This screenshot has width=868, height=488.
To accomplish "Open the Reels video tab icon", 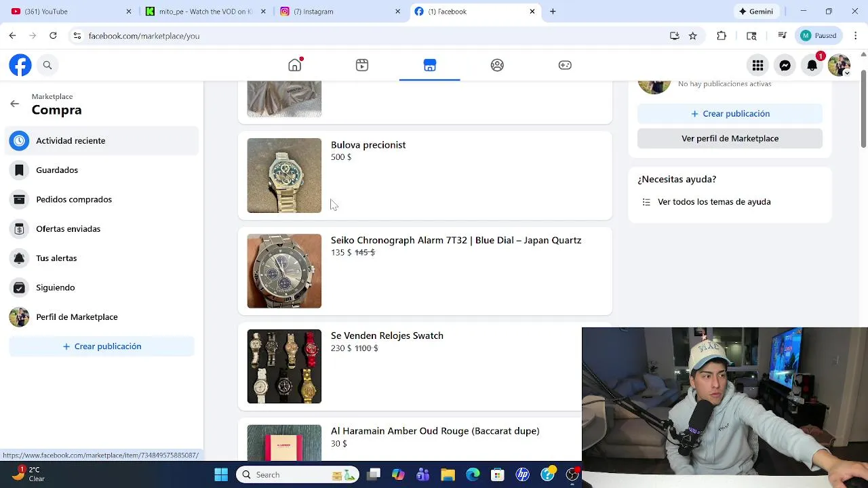I will 362,65.
